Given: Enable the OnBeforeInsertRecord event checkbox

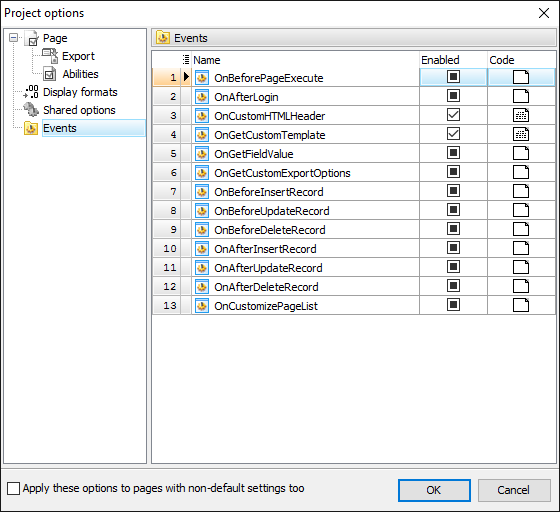Looking at the screenshot, I should click(x=453, y=191).
